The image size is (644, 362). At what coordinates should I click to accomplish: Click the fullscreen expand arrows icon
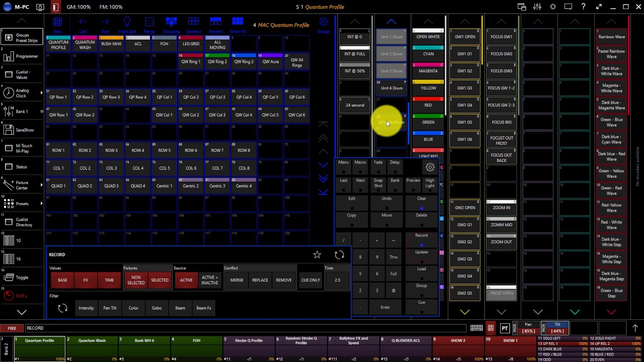click(x=599, y=7)
